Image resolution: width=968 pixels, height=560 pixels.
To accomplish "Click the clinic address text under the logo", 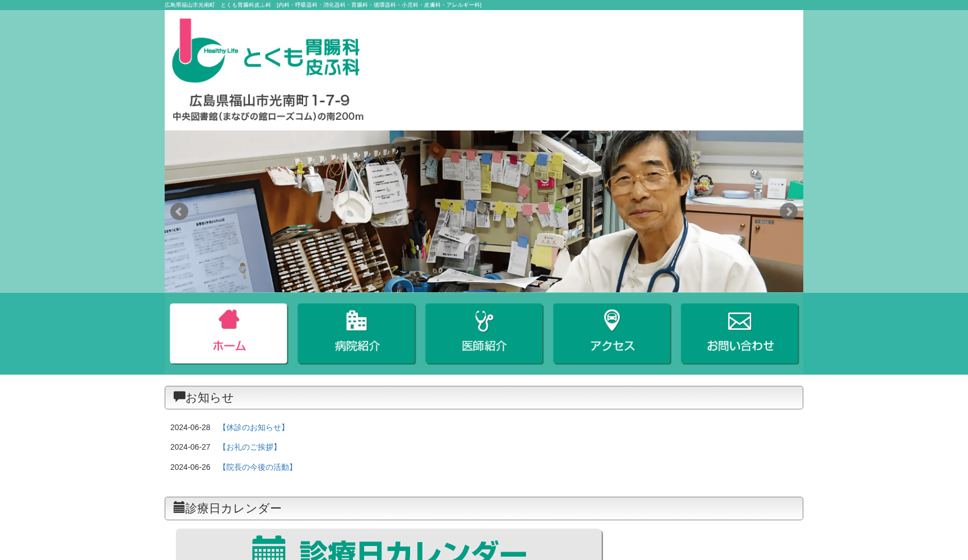I will 268,101.
